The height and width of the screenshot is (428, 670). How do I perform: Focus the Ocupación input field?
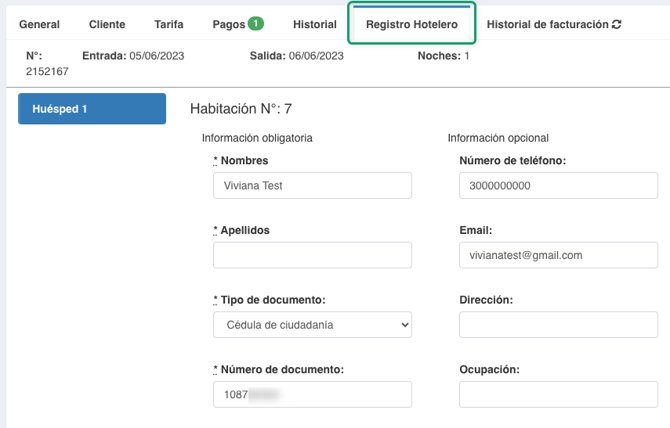pyautogui.click(x=558, y=395)
